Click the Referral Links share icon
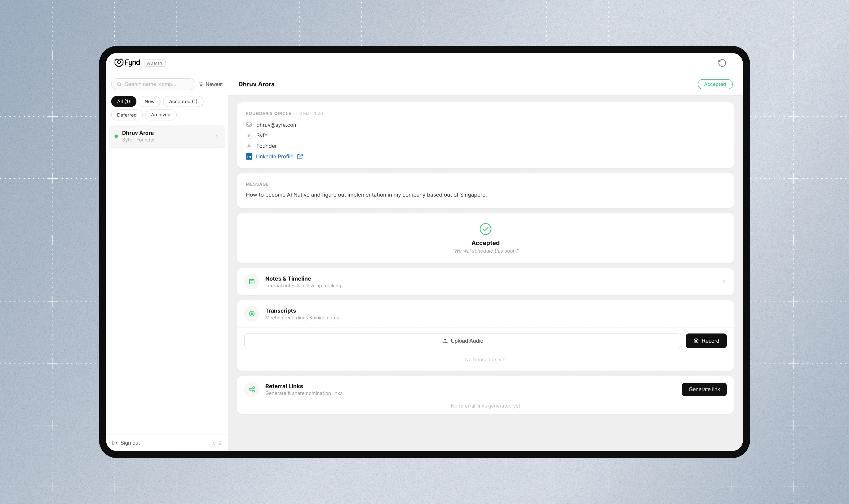 coord(252,389)
